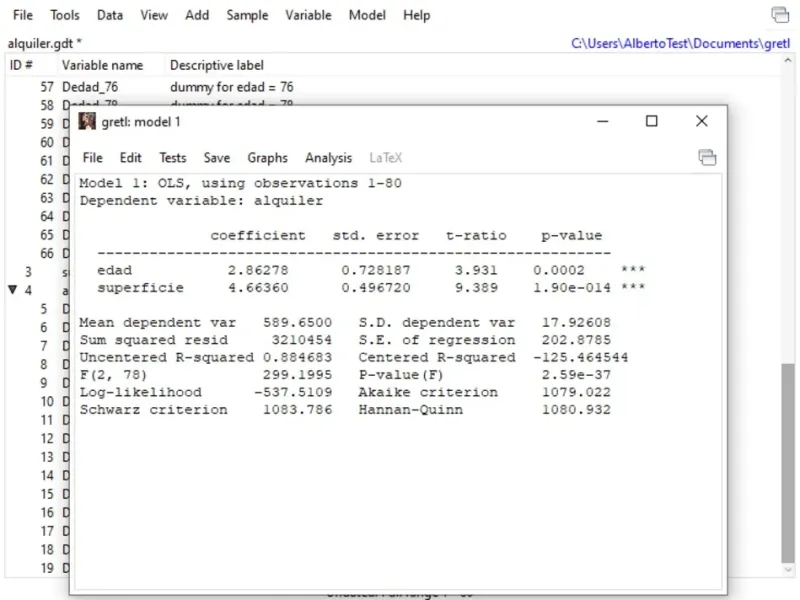Maximize the model 1 window

coord(652,121)
